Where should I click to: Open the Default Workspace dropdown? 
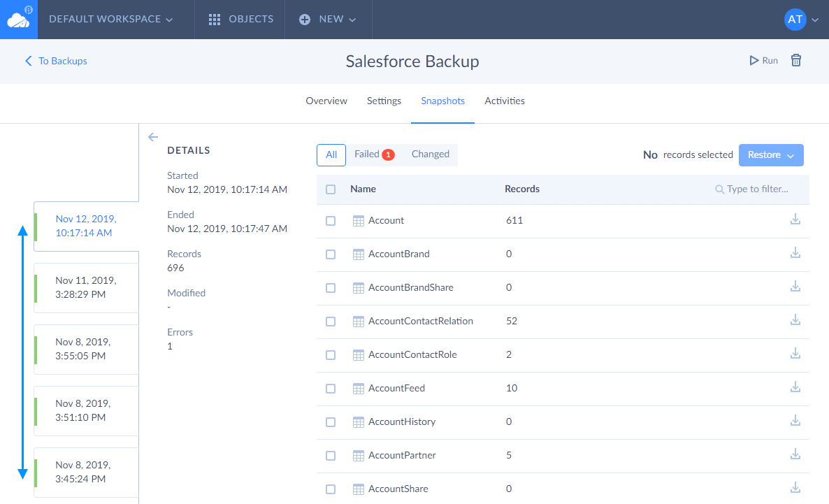(x=111, y=19)
